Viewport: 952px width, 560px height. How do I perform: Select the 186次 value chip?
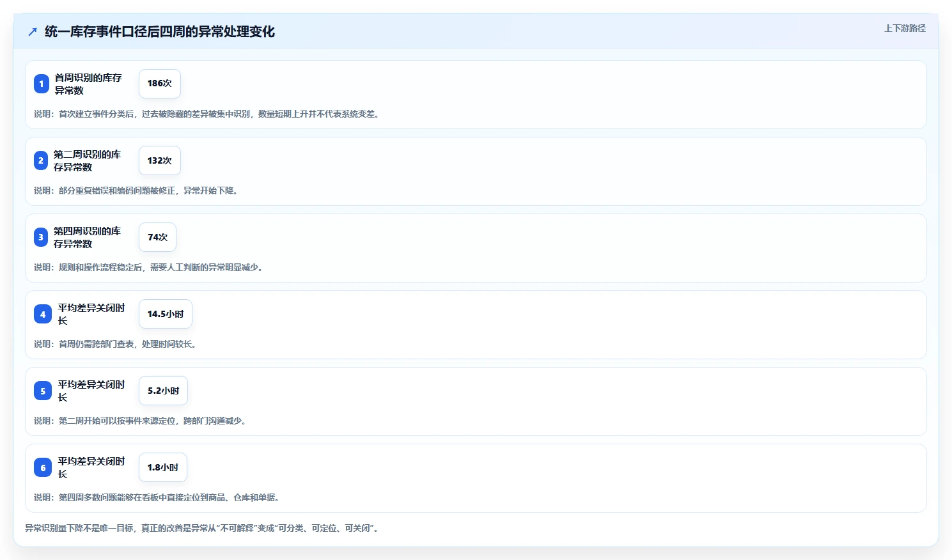[160, 84]
